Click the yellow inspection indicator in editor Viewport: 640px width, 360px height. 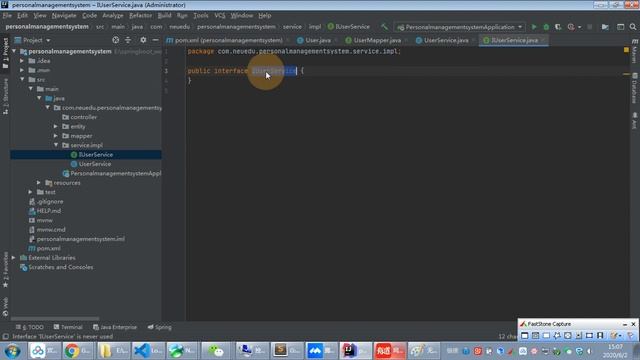[x=626, y=50]
